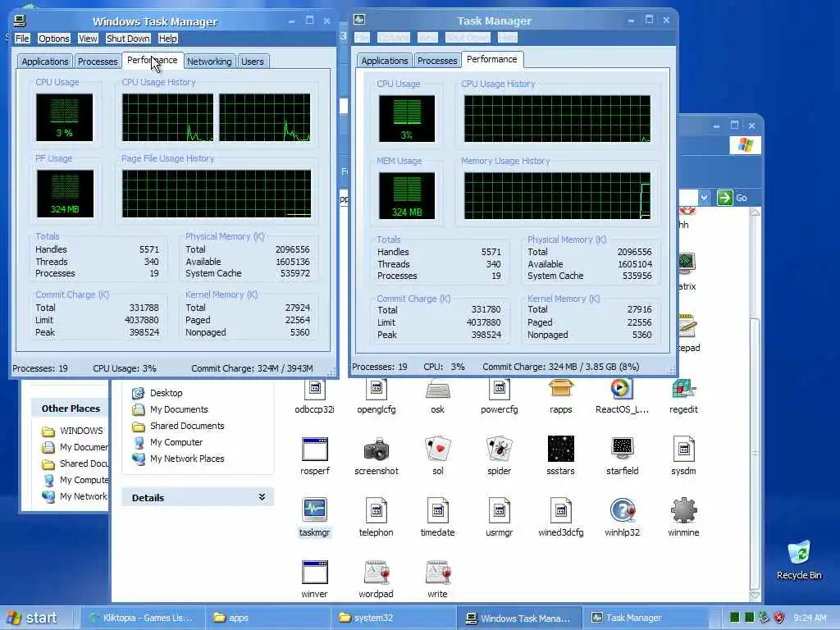The height and width of the screenshot is (630, 840).
Task: Select the taskmgr icon
Action: point(314,510)
